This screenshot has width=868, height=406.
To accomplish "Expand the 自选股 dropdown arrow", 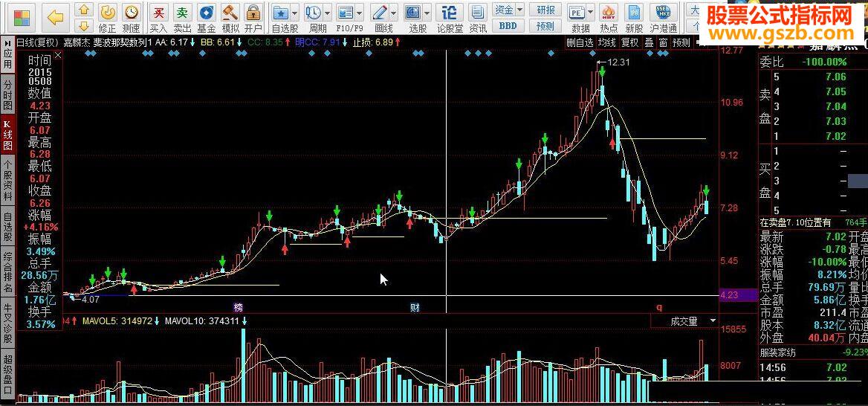I will tap(294, 12).
